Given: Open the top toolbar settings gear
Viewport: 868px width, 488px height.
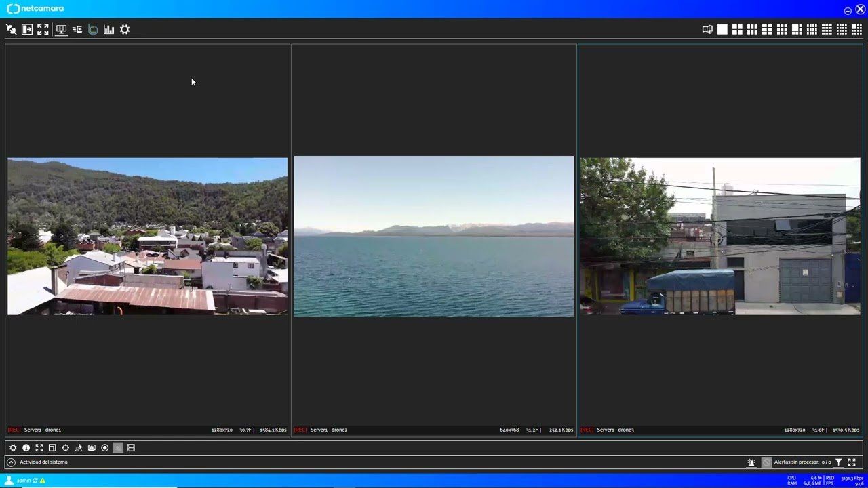Looking at the screenshot, I should (125, 30).
